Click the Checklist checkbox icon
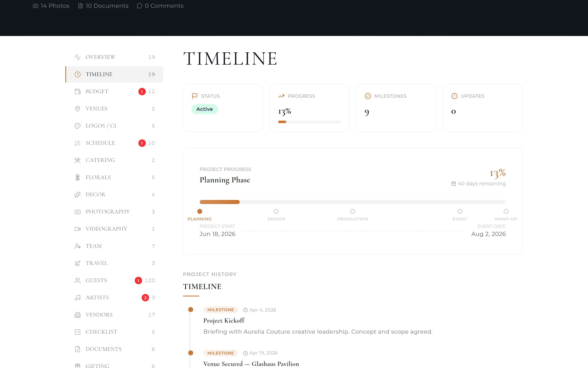 (x=78, y=332)
